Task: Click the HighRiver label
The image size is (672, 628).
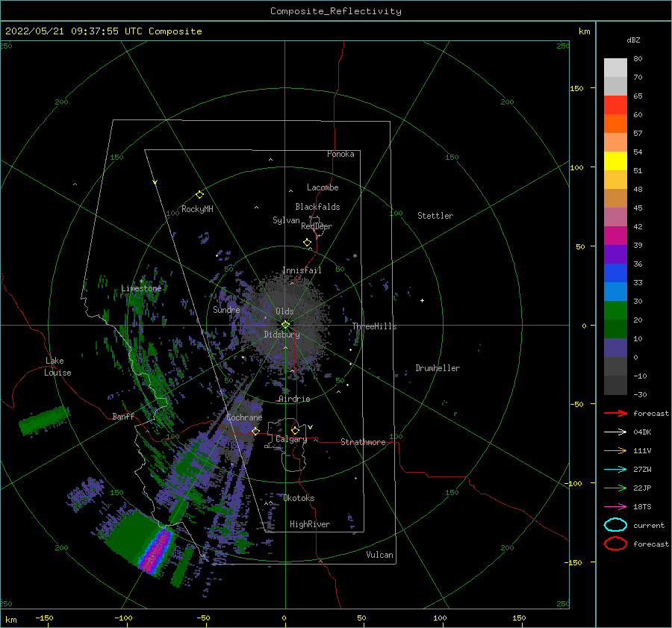Action: 310,524
